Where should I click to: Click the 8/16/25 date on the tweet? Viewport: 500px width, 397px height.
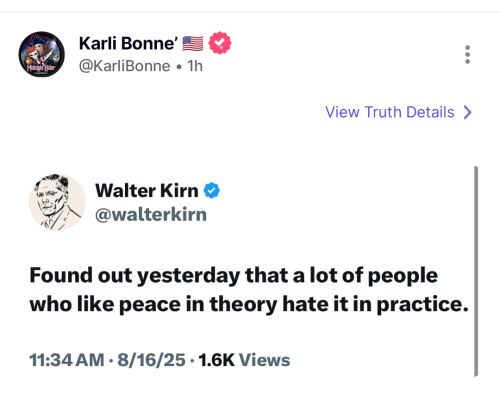151,360
